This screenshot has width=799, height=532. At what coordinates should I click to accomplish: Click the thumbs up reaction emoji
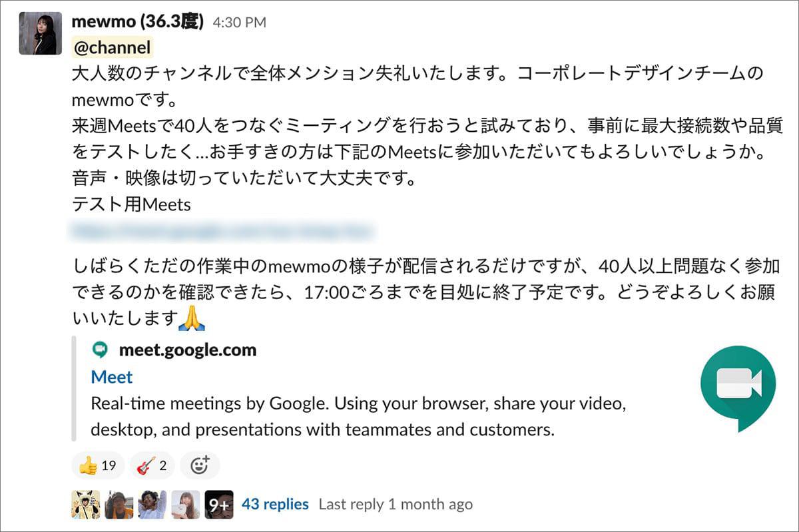(x=89, y=465)
